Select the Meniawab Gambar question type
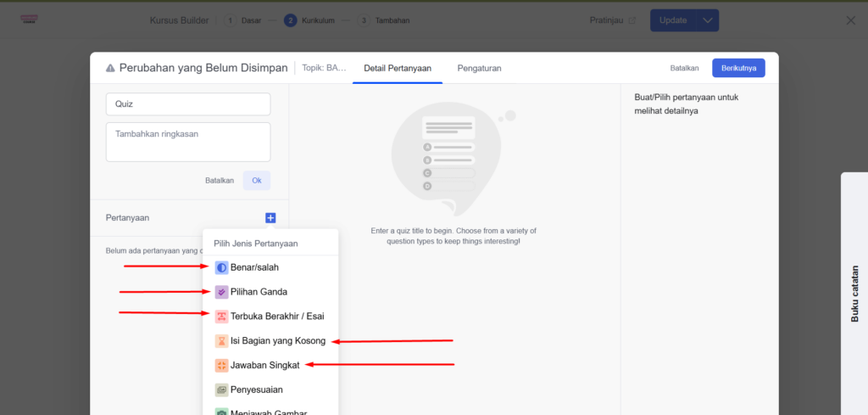This screenshot has height=415, width=868. [268, 412]
